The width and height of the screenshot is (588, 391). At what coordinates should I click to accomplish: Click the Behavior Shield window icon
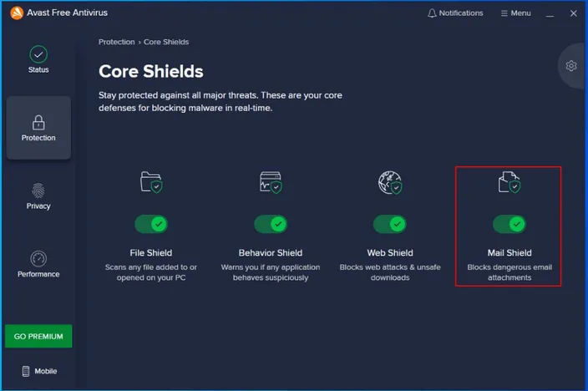click(x=271, y=182)
